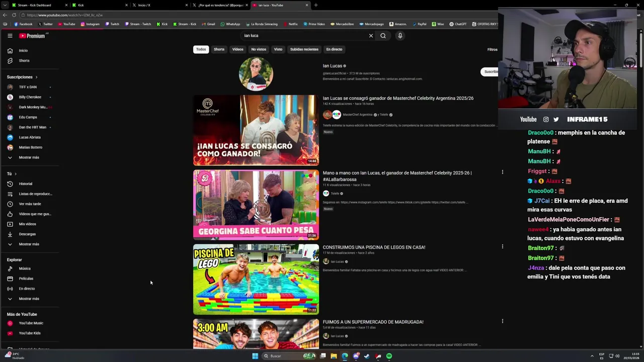644x362 pixels.
Task: Open more options for the piscina de Legos video
Action: [502, 246]
